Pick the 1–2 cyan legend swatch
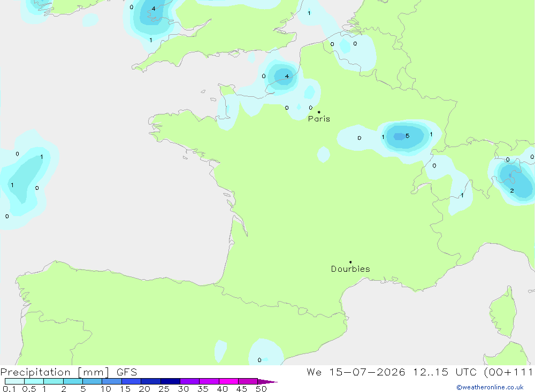Viewport: 535px width, 392px height. [x=53, y=381]
